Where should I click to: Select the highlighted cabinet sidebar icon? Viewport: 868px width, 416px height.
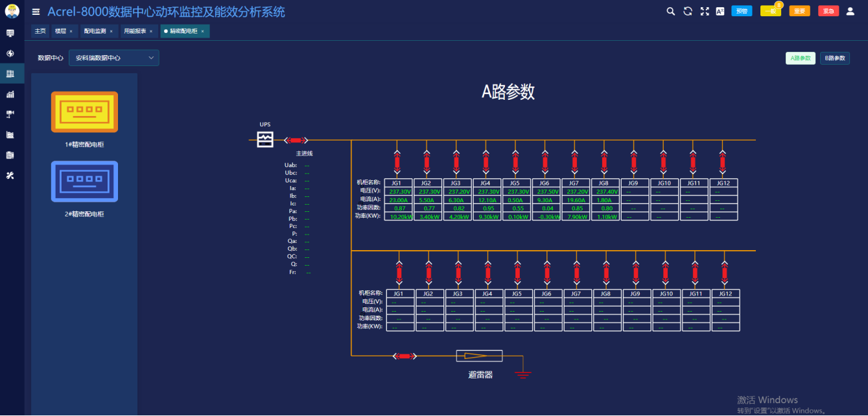(10, 74)
